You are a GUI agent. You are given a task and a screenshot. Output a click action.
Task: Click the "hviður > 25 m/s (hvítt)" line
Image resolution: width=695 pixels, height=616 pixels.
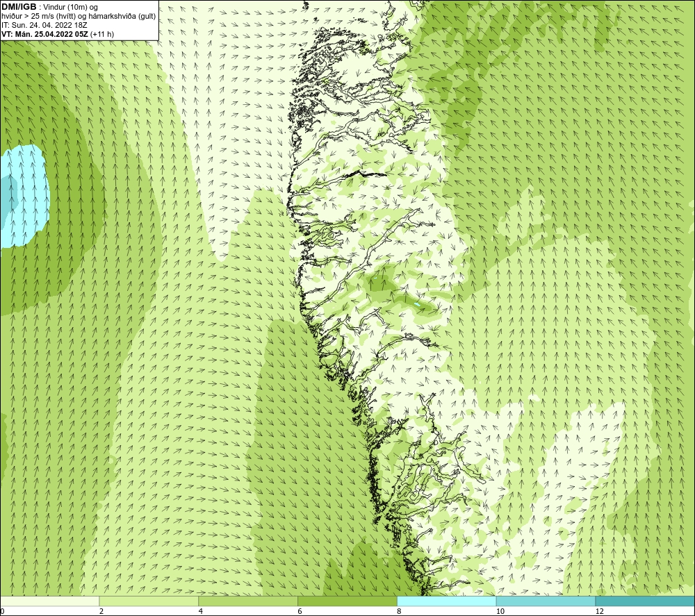coord(38,17)
